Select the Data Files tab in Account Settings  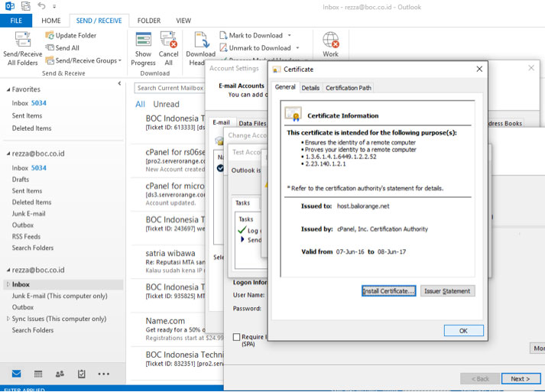click(x=252, y=123)
